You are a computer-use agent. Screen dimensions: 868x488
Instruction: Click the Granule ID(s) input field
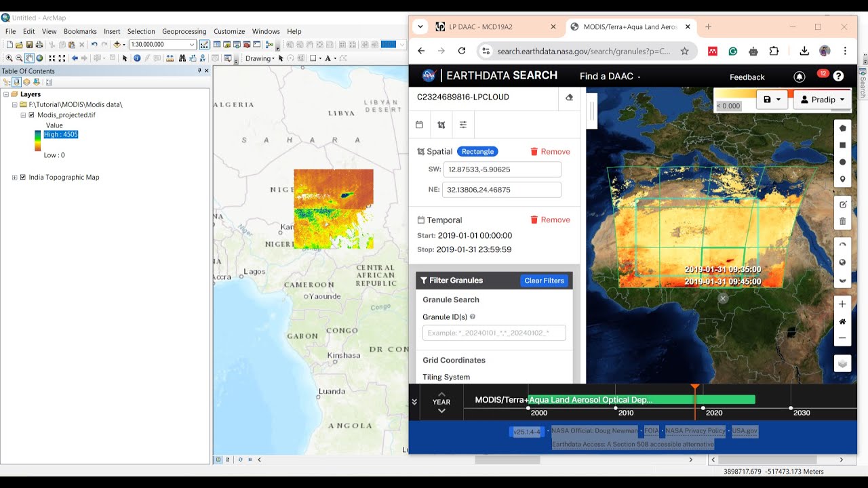click(x=494, y=333)
